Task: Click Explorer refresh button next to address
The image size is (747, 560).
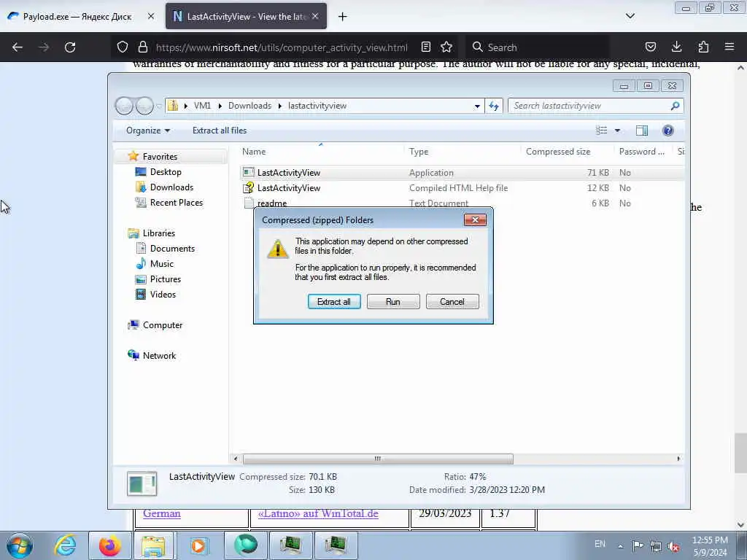Action: click(494, 106)
